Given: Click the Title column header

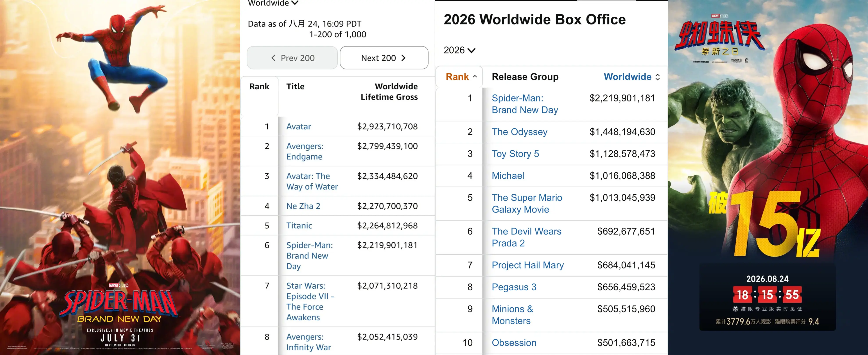Looking at the screenshot, I should pos(295,87).
